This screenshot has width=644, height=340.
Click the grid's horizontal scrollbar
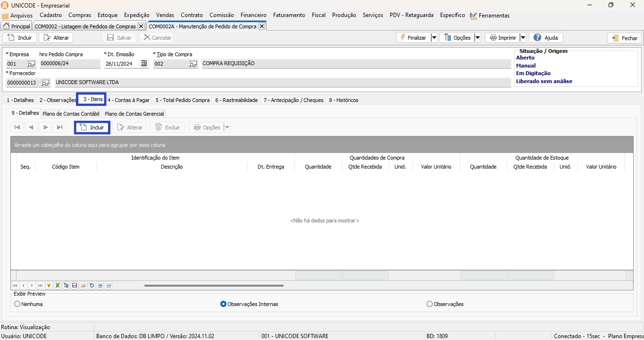214,286
